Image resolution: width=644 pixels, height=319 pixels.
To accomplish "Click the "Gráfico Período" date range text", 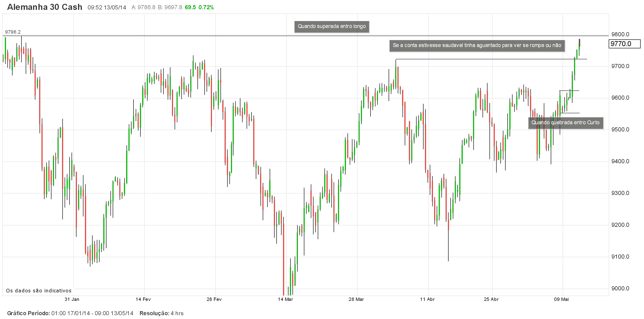I will click(70, 313).
